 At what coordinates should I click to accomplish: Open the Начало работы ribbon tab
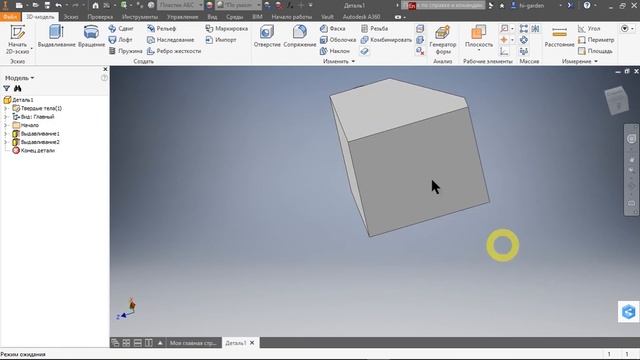click(x=291, y=17)
